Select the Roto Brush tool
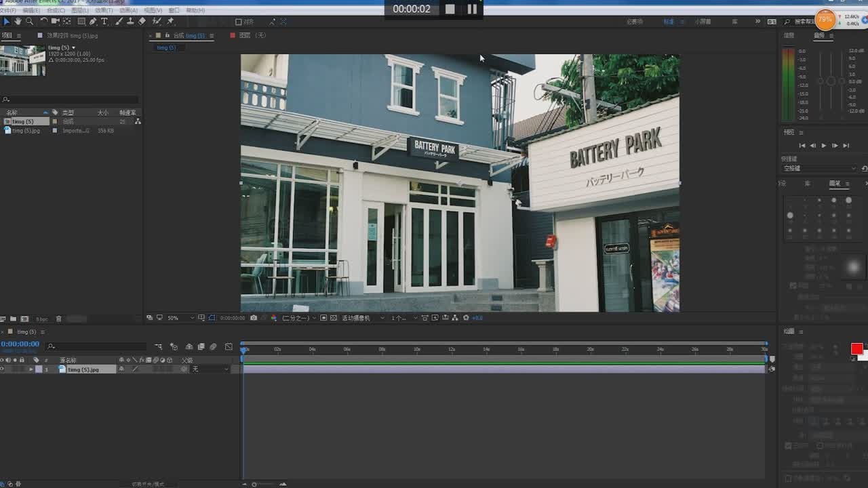 pos(157,22)
